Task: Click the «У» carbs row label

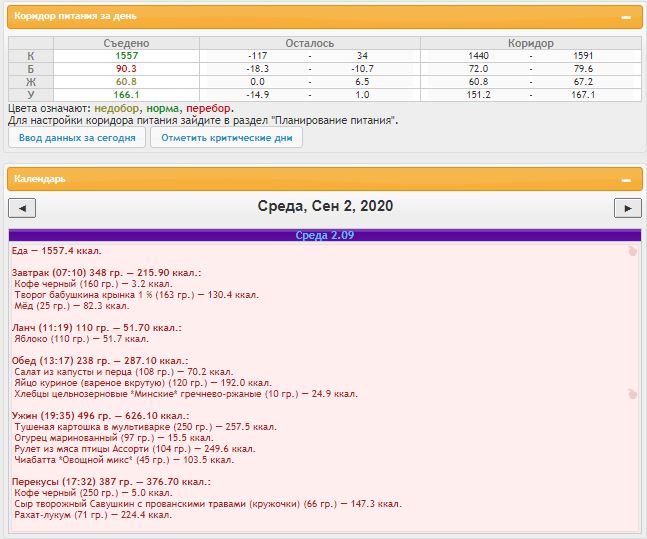Action: (x=31, y=95)
